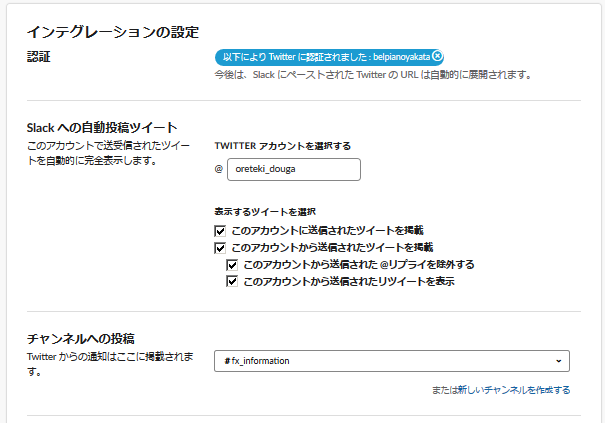Click the '新しいチャンネルを作成する' link
The height and width of the screenshot is (423, 605).
click(514, 390)
